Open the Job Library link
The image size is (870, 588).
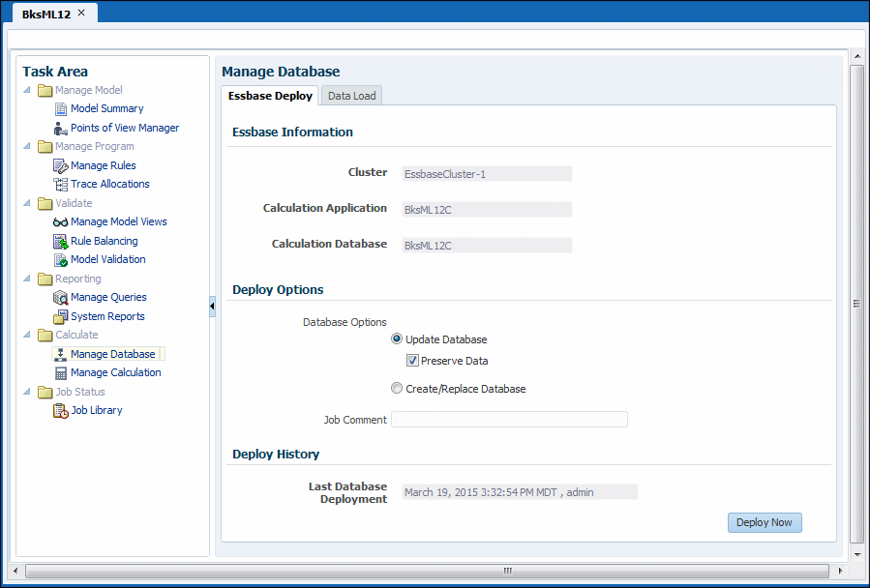pos(97,410)
